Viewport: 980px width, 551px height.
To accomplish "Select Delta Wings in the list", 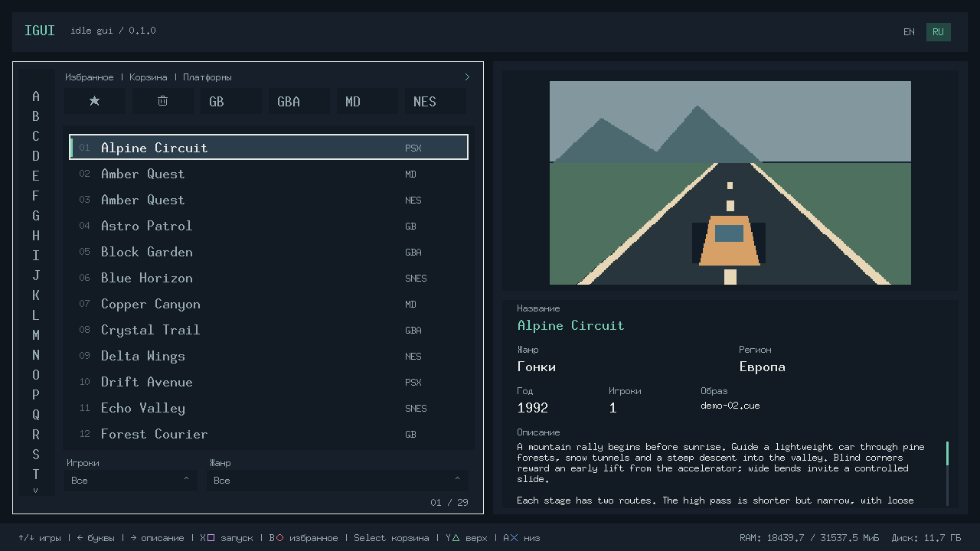I will point(269,356).
